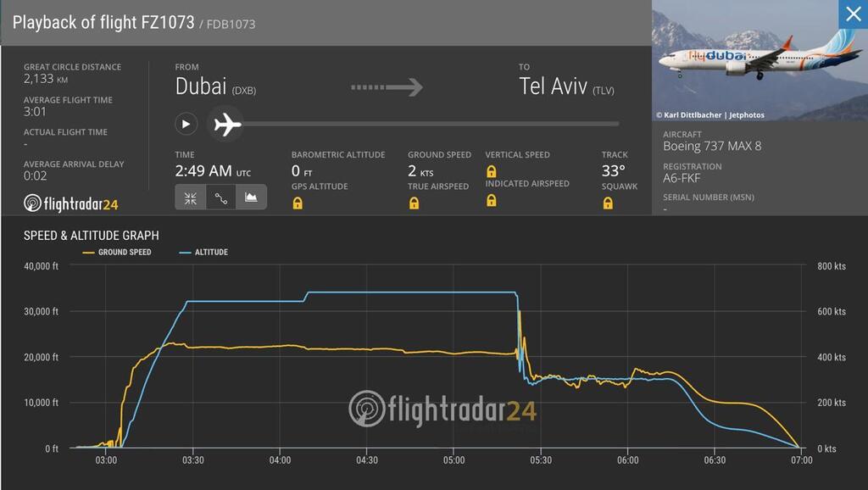Click the A6-FKF registration value
Image resolution: width=868 pixels, height=490 pixels.
tap(682, 178)
